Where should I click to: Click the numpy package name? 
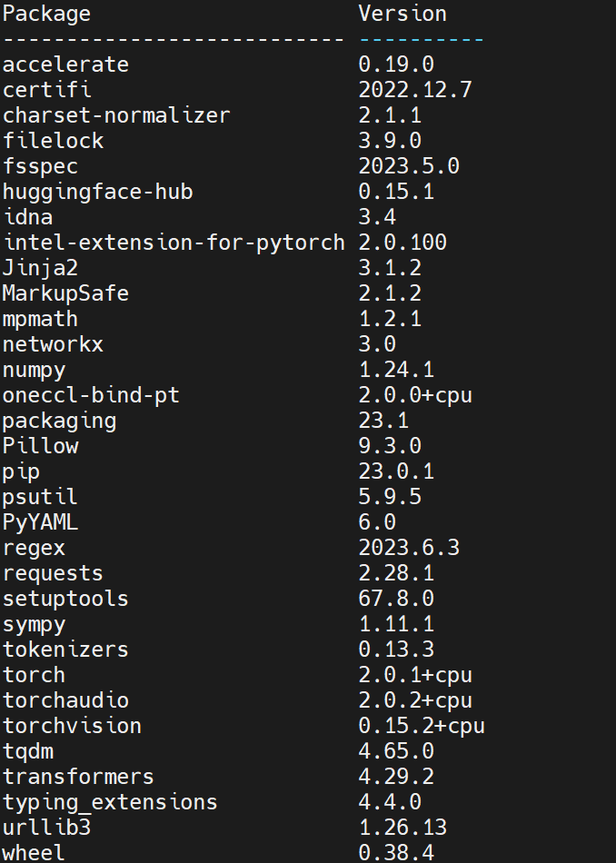click(35, 370)
